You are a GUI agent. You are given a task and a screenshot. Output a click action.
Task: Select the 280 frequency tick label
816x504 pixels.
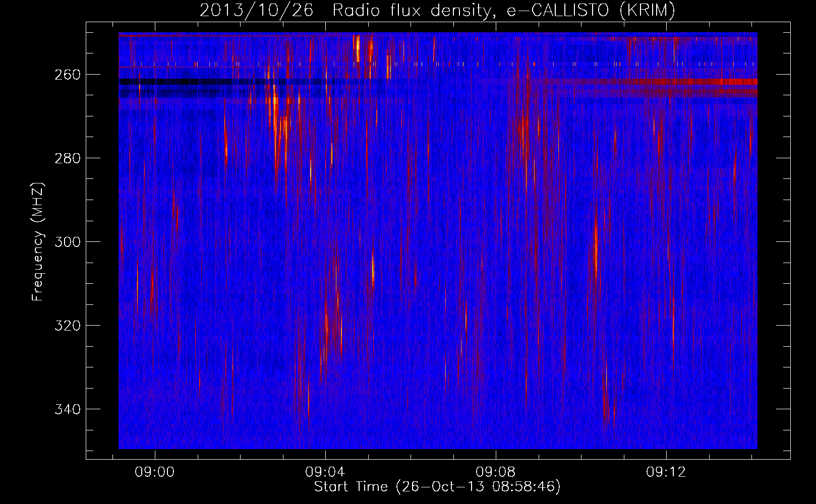coord(68,158)
